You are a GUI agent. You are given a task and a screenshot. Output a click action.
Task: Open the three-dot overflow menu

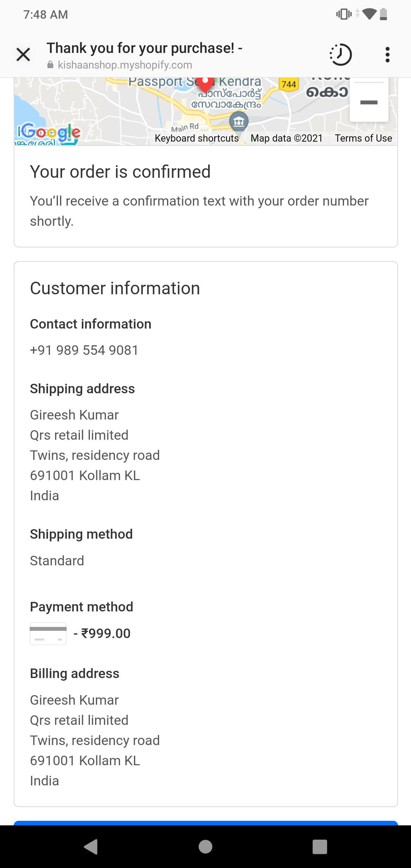[x=387, y=54]
